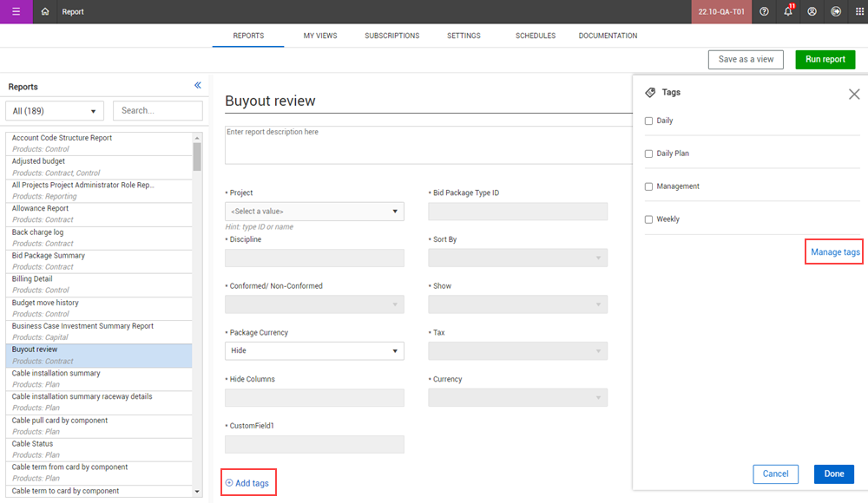Viewport: 868px width, 503px height.
Task: Click the Save as a view button
Action: 746,59
